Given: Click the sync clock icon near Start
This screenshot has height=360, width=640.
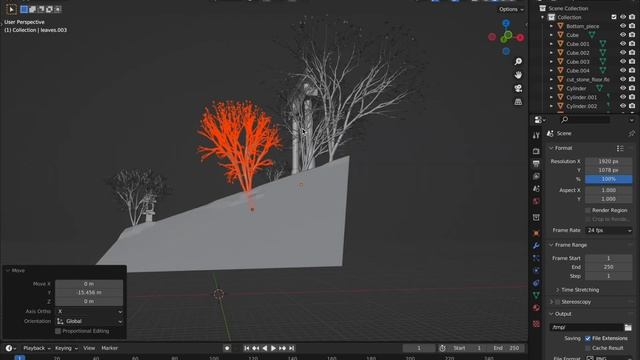Looking at the screenshot, I should [442, 348].
